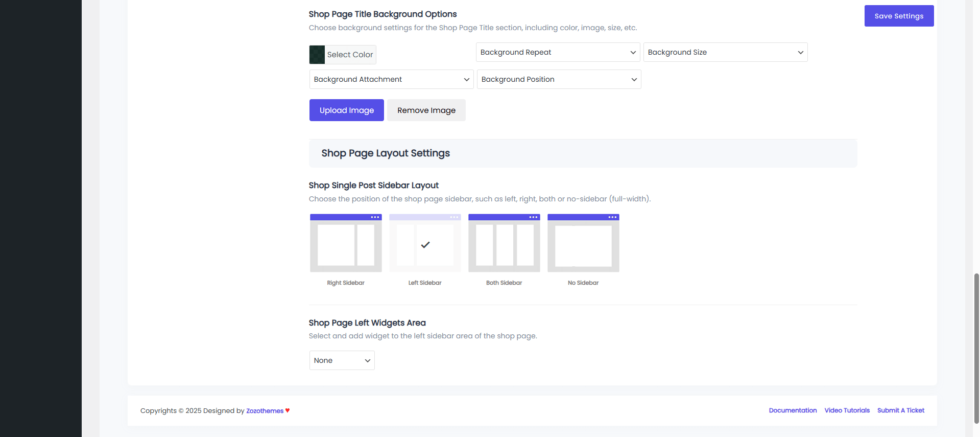The height and width of the screenshot is (437, 980).
Task: Choose the No Sidebar layout thumbnail
Action: (x=583, y=243)
